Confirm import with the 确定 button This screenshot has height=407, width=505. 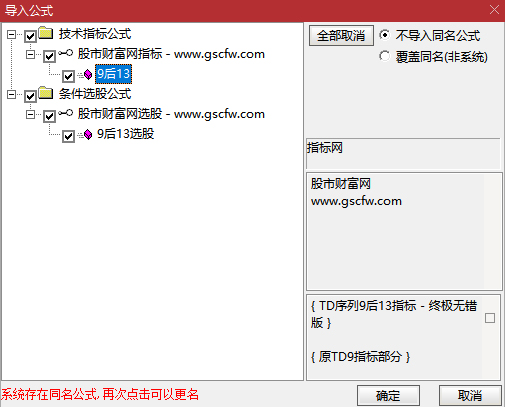tap(388, 396)
